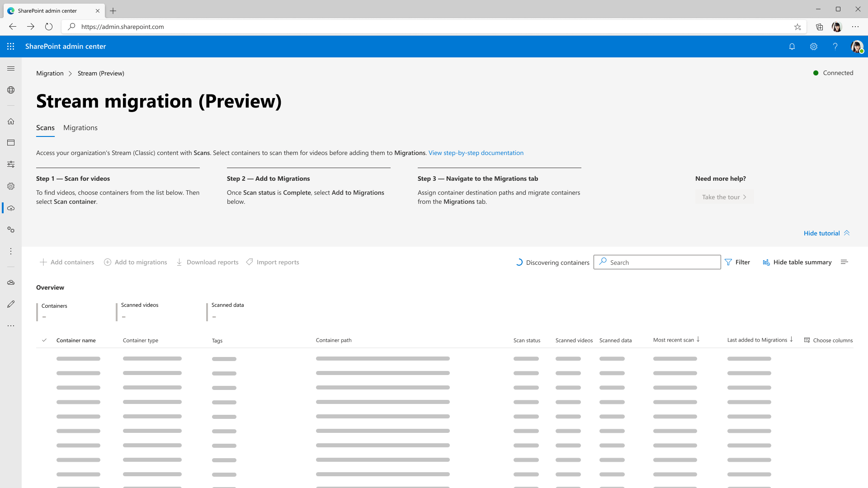Click the help question mark icon
The height and width of the screenshot is (488, 868).
tap(835, 47)
